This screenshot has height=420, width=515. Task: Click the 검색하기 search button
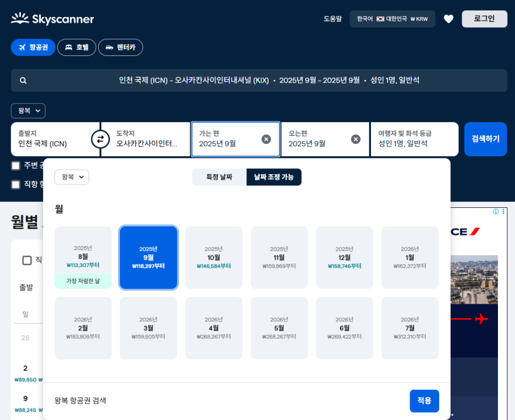[486, 139]
